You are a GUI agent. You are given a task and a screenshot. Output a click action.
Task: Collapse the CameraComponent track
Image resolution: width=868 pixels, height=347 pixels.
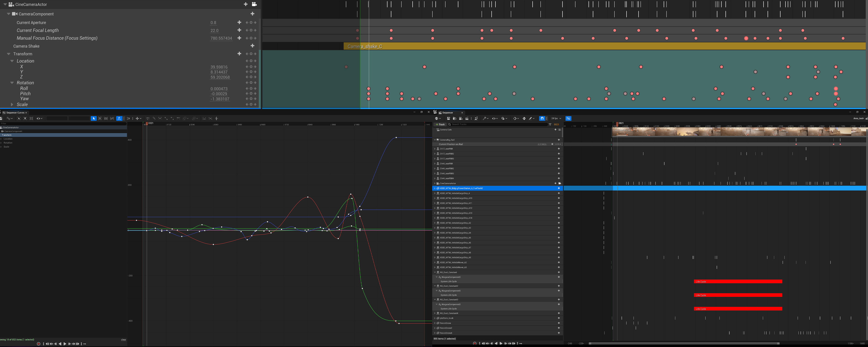point(9,14)
